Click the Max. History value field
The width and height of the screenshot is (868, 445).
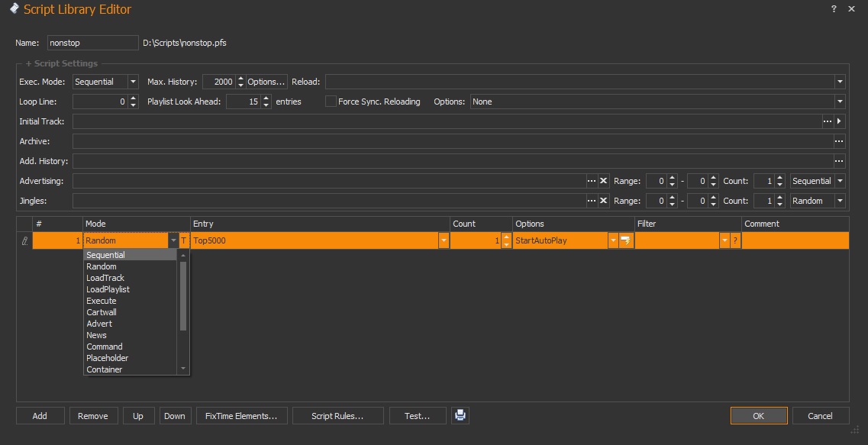219,82
